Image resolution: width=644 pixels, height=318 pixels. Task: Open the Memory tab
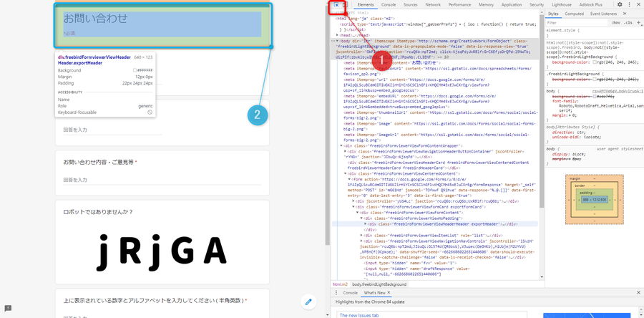tap(486, 4)
